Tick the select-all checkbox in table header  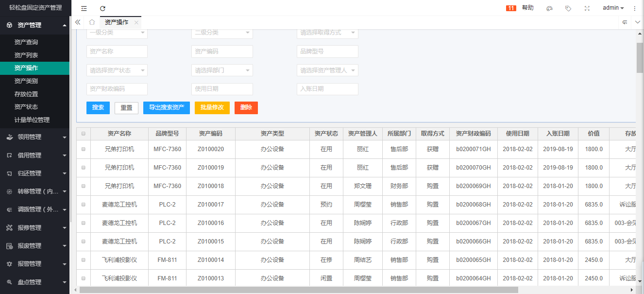[84, 134]
